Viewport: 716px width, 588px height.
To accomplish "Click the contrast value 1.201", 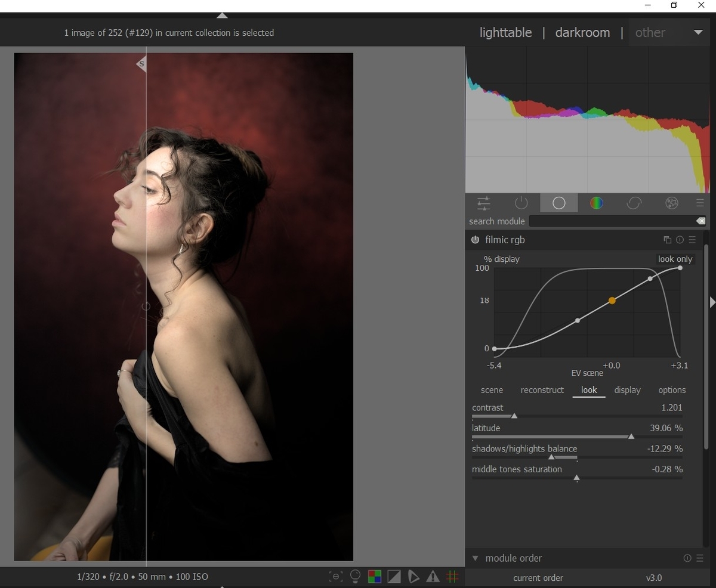I will pyautogui.click(x=672, y=408).
